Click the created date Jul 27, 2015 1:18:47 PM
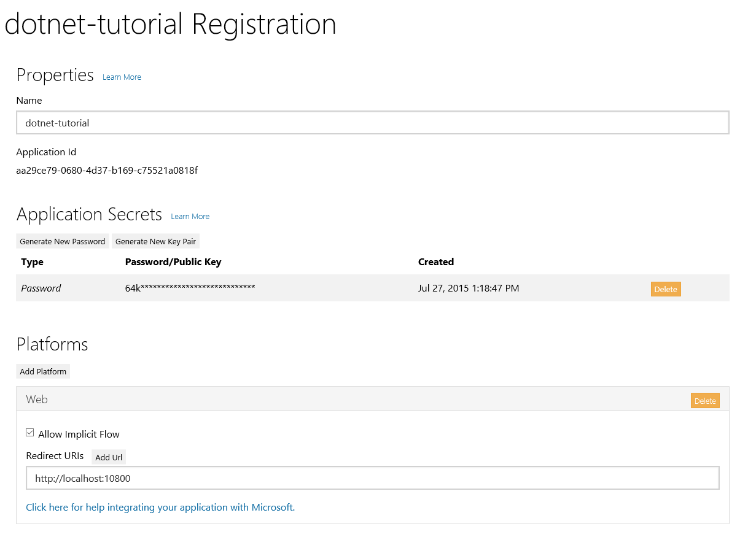The width and height of the screenshot is (756, 545). [x=469, y=288]
